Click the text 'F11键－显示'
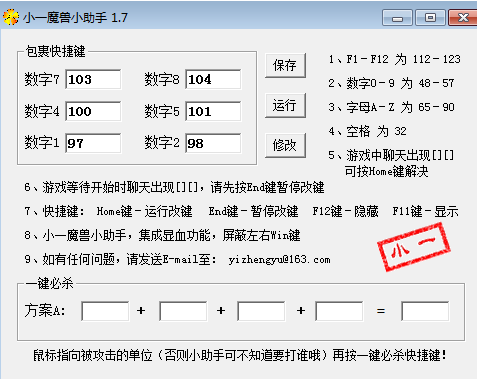The width and height of the screenshot is (477, 379). point(425,211)
